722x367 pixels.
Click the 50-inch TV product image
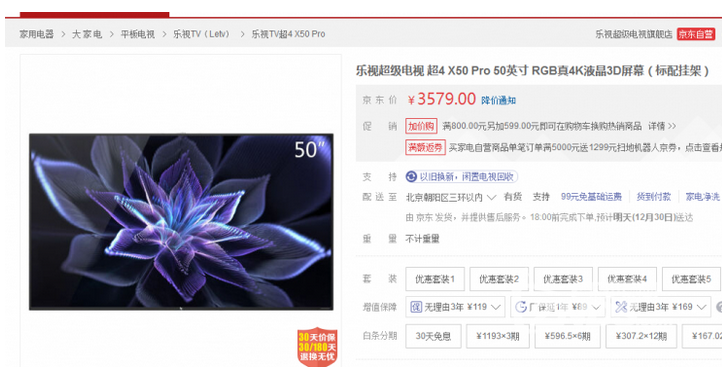pos(181,221)
